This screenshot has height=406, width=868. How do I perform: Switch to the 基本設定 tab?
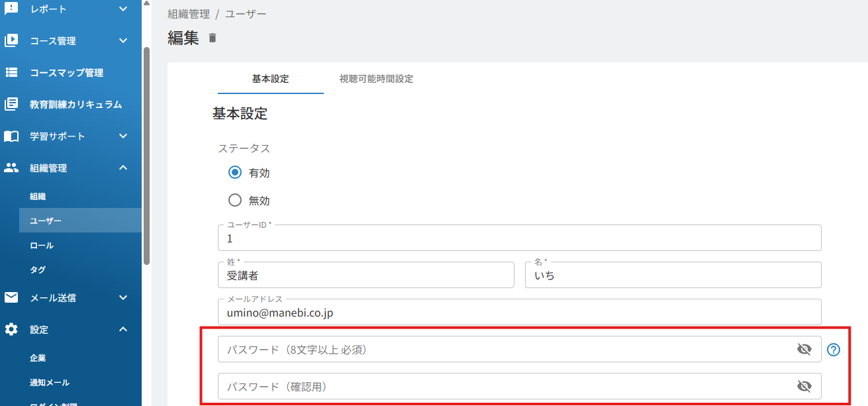[270, 79]
